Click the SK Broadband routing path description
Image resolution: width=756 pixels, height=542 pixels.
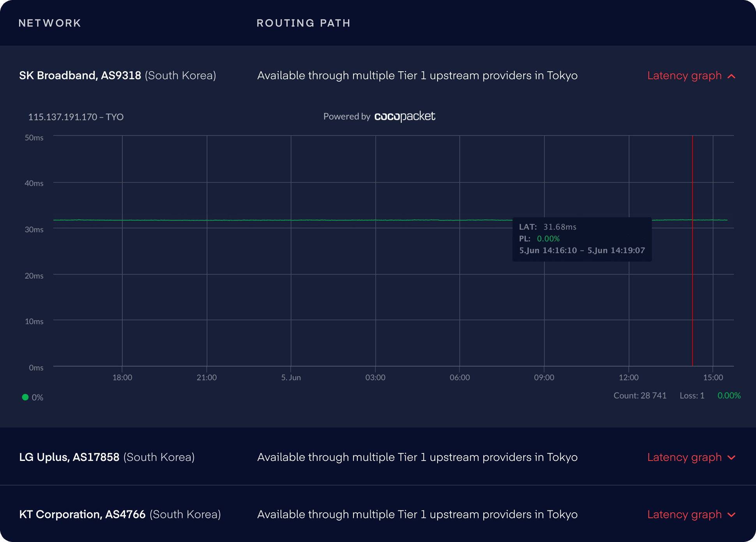(417, 76)
